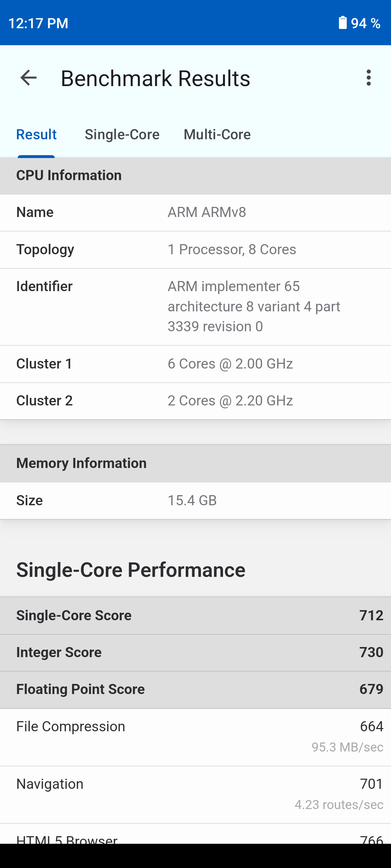Screen dimensions: 391x868
Task: Tap the Identifier row
Action: click(195, 307)
